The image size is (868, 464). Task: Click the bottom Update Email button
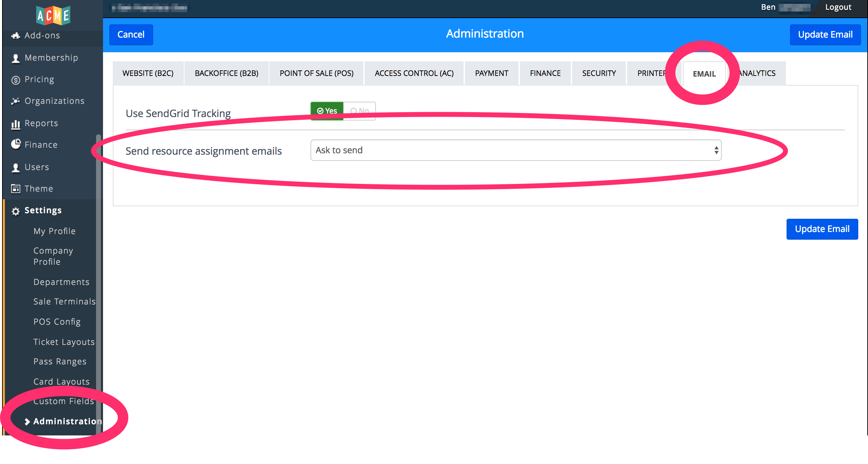click(x=822, y=229)
